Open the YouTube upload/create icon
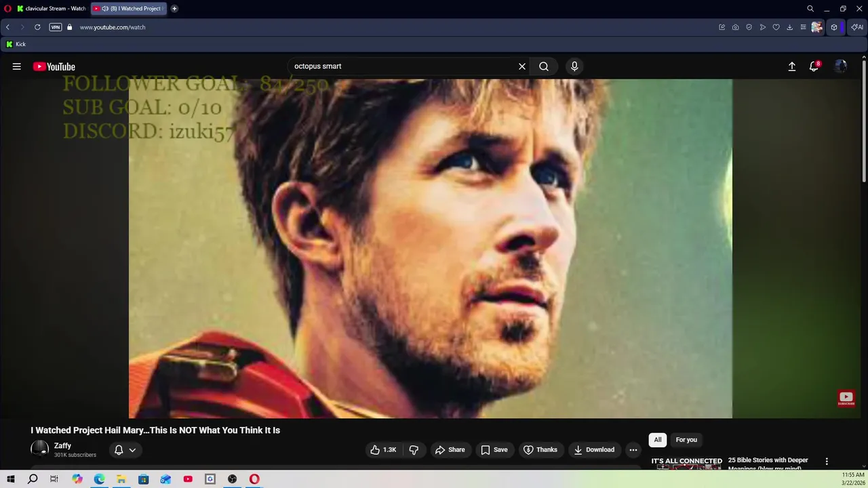This screenshot has height=488, width=868. click(x=791, y=66)
